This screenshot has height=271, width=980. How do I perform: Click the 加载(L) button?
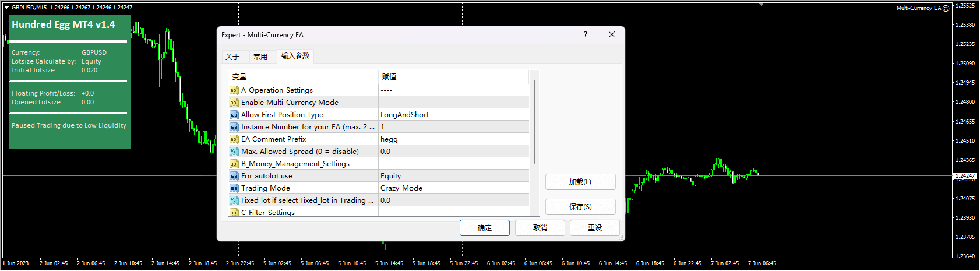[x=580, y=182]
